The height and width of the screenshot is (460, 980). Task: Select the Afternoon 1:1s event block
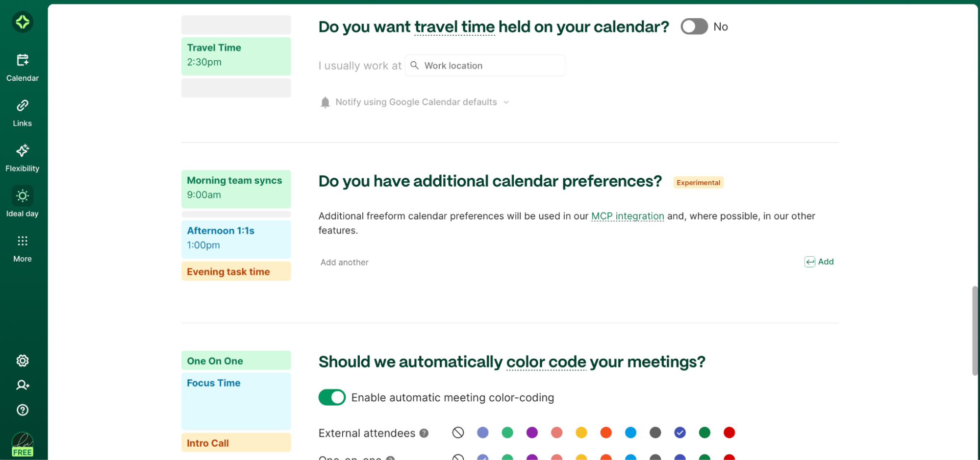coord(236,239)
